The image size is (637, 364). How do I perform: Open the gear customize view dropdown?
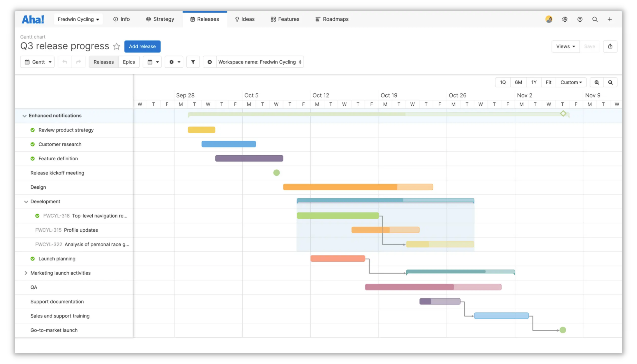(174, 62)
